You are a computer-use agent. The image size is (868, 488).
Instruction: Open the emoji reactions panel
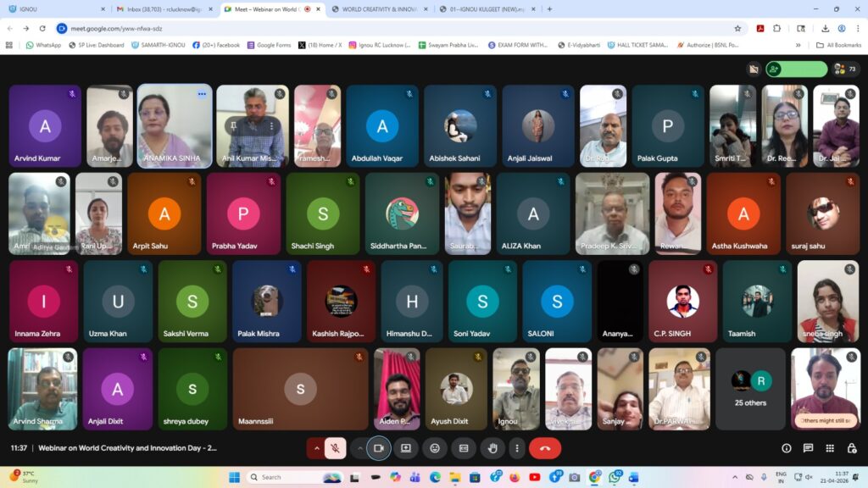(x=435, y=448)
